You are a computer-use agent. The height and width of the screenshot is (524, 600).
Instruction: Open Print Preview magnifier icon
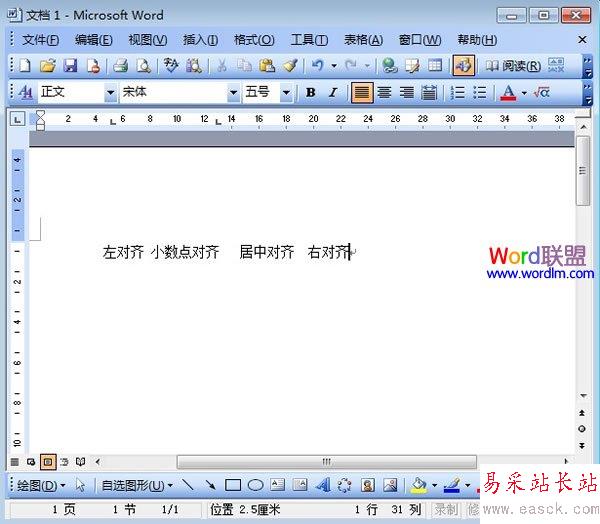pos(144,66)
